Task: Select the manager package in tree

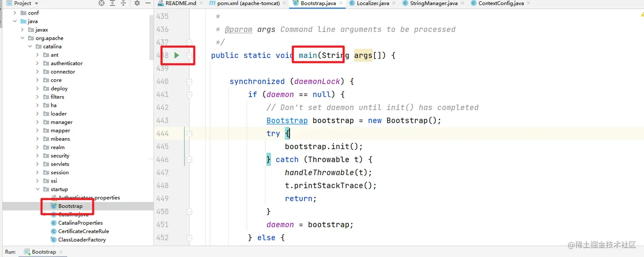Action: click(62, 122)
